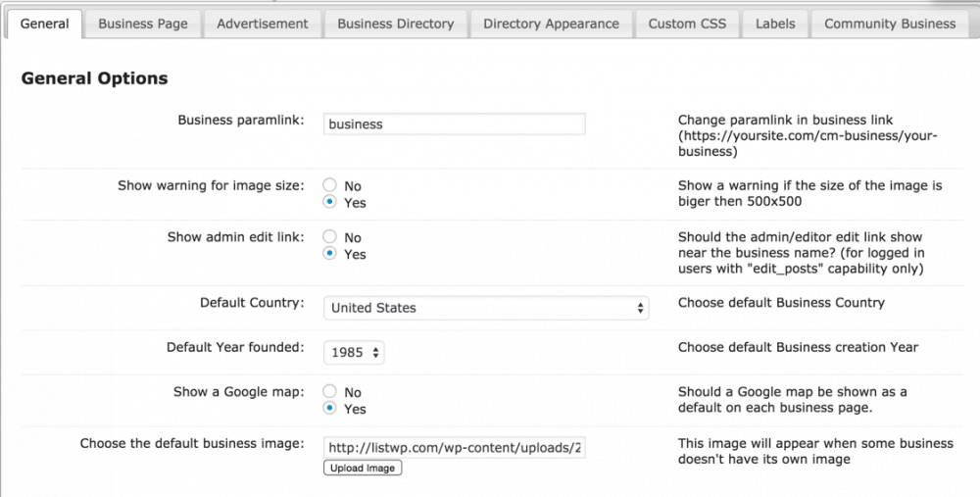This screenshot has height=497, width=980.
Task: Open the Community Business tab
Action: (889, 24)
